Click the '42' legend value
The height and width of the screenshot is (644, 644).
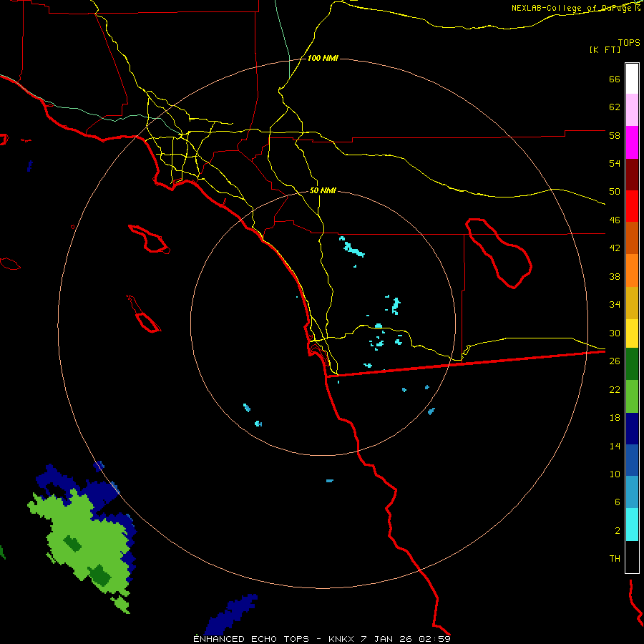615,248
